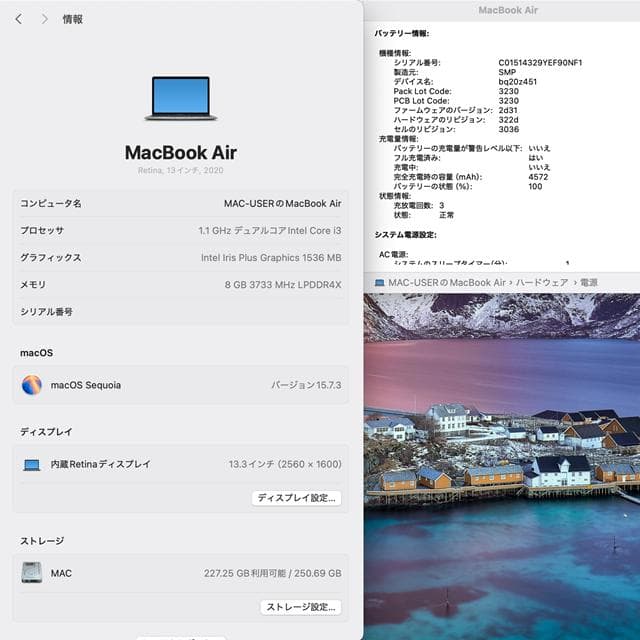Click the 状態 value 正常

447,215
